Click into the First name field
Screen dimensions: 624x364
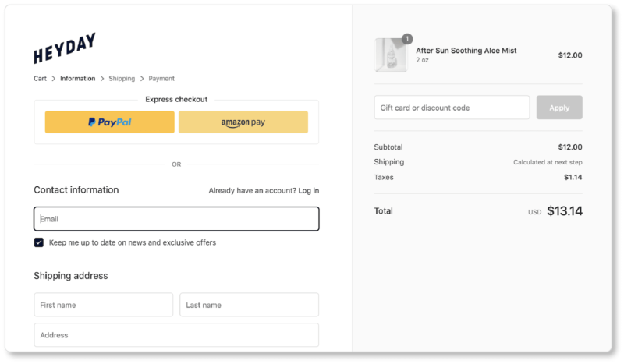point(103,305)
